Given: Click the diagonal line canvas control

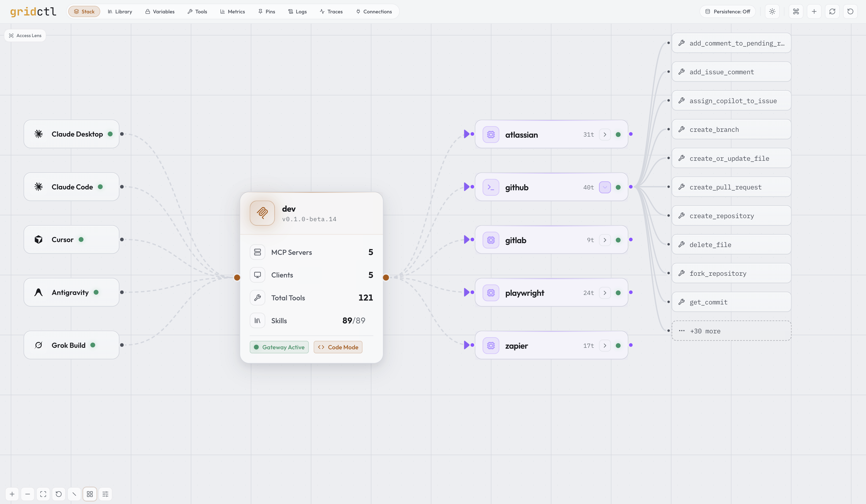Looking at the screenshot, I should (74, 494).
